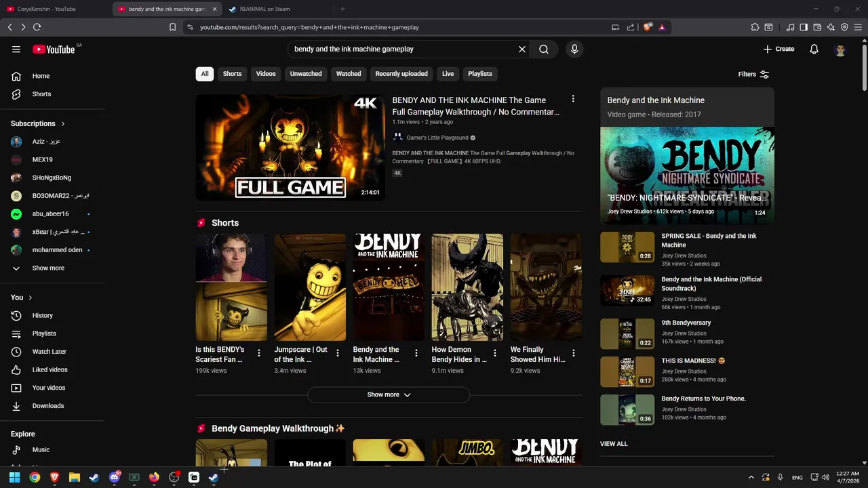Clear the search box with the X icon
Screen dimensions: 868x488
click(x=522, y=49)
